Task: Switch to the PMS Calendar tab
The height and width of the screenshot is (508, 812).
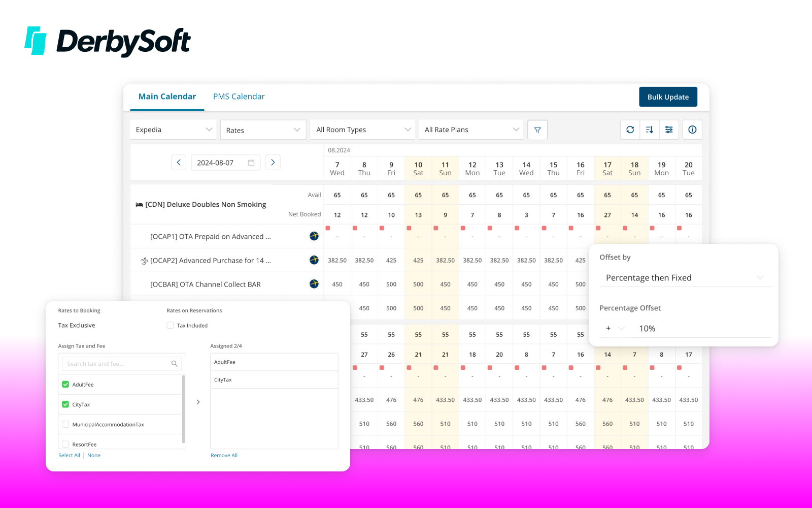Action: [239, 97]
